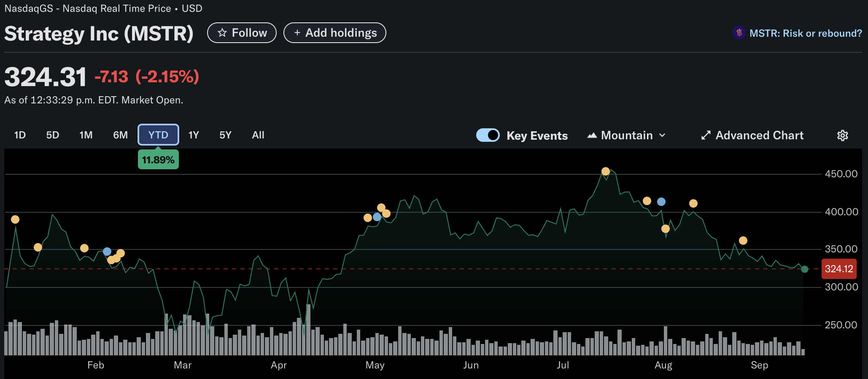
Task: Click the chevron next to Mountain
Action: click(x=662, y=135)
